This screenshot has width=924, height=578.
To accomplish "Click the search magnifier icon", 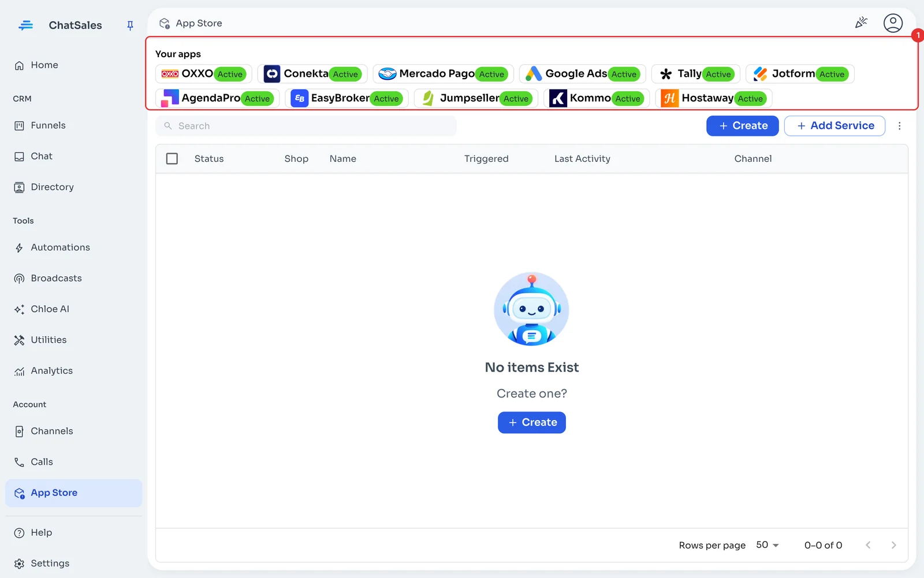I will pos(168,126).
